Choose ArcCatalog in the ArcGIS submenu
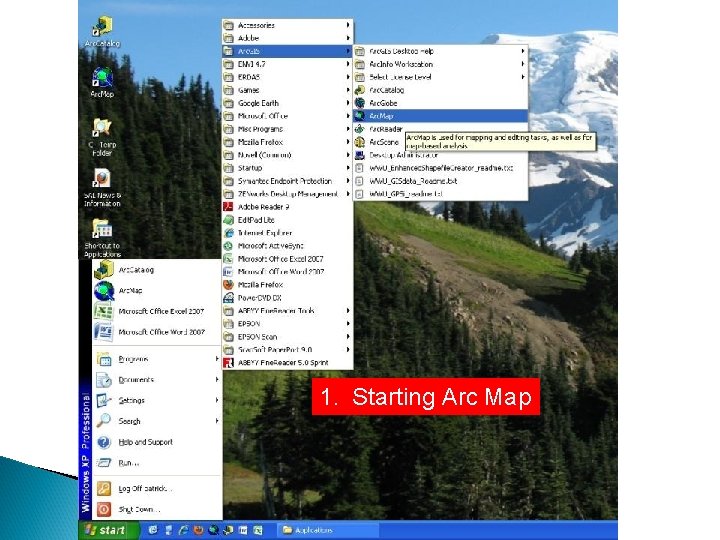The width and height of the screenshot is (720, 540). point(440,90)
